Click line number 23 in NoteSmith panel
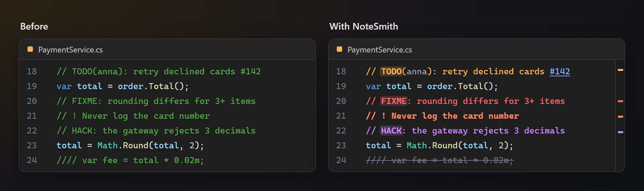The width and height of the screenshot is (644, 191). pos(341,146)
